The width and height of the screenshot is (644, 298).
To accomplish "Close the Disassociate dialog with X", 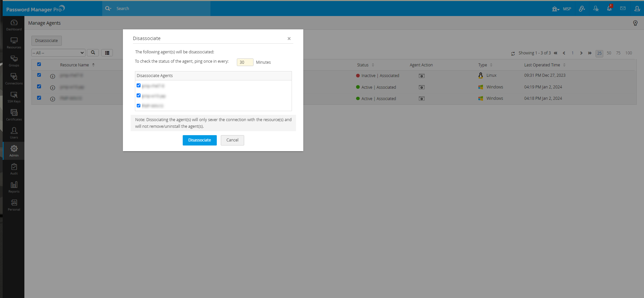I will [x=289, y=39].
